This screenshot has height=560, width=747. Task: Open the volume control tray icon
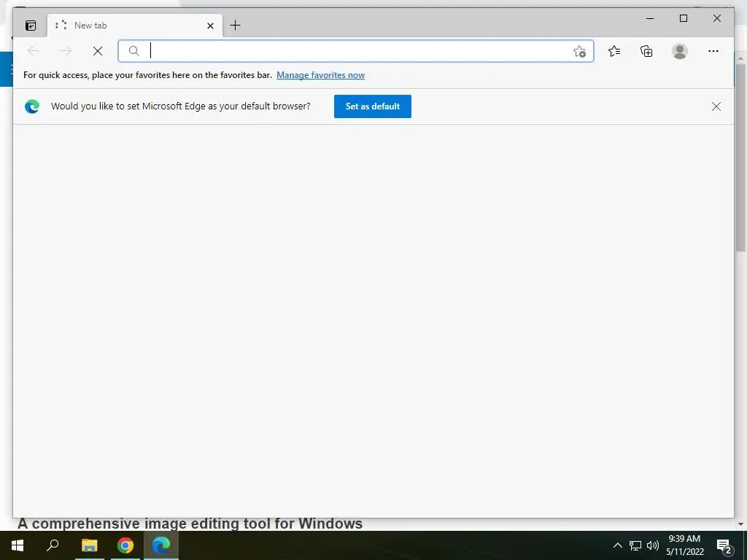coord(653,545)
